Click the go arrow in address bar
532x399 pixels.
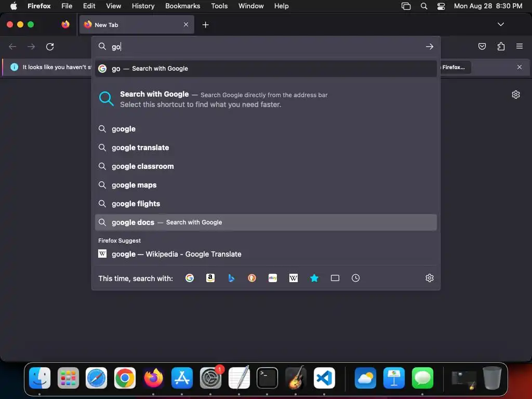pos(430,46)
